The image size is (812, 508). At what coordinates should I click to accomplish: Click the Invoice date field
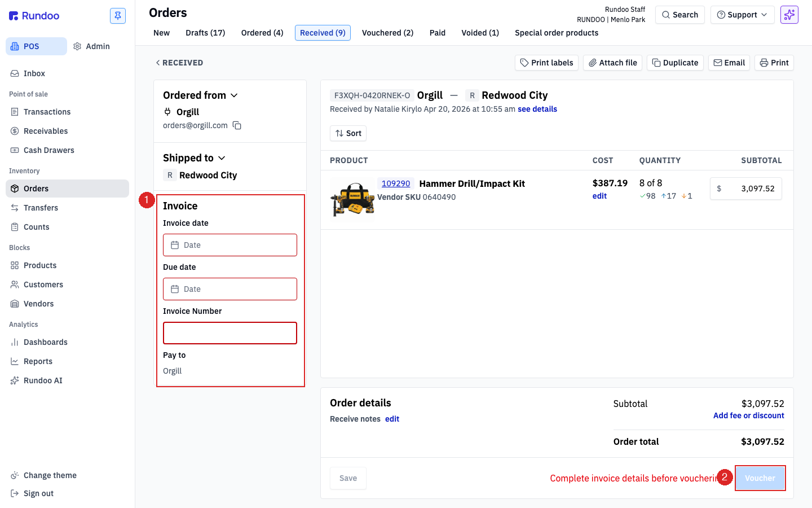click(230, 245)
